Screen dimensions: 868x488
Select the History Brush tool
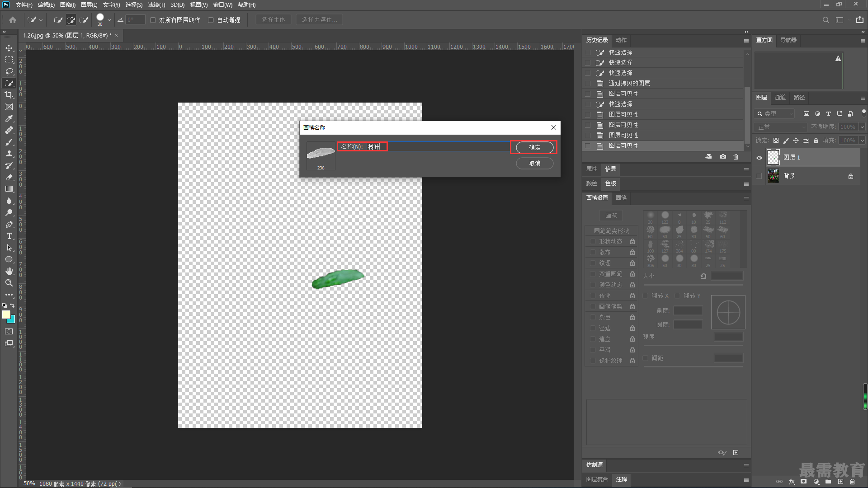click(9, 165)
